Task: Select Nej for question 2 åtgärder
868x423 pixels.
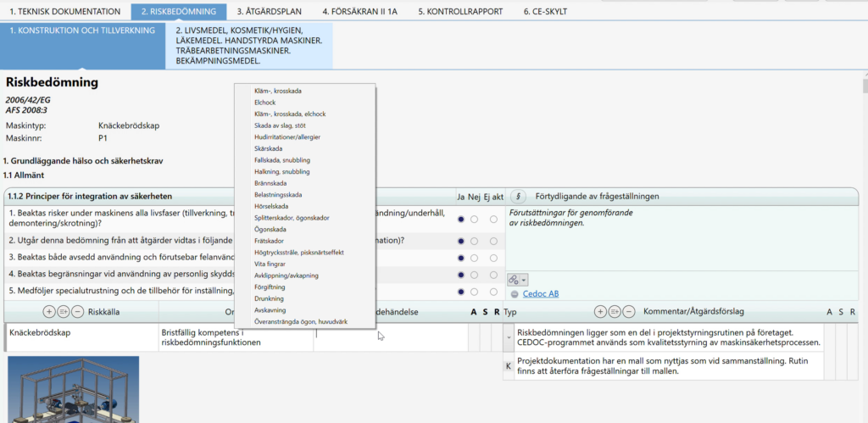Action: [474, 241]
